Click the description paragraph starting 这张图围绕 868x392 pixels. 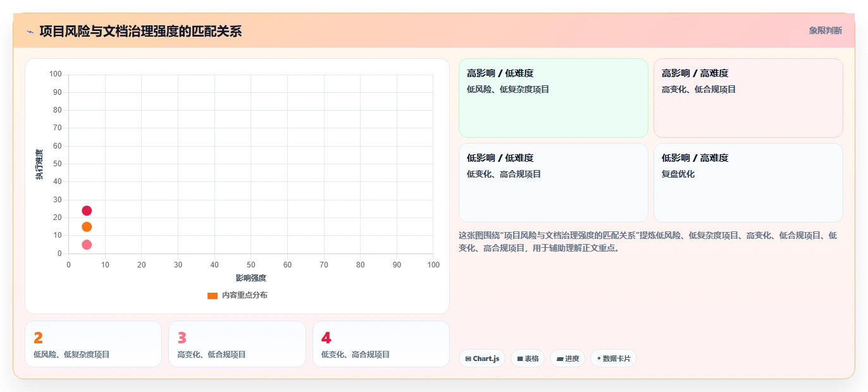(648, 242)
